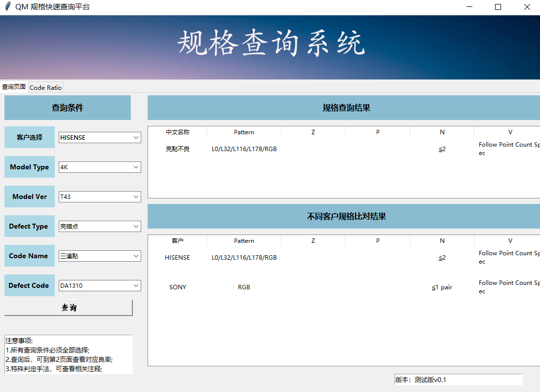Click the 查询条件 header panel
This screenshot has height=392, width=540.
(68, 108)
